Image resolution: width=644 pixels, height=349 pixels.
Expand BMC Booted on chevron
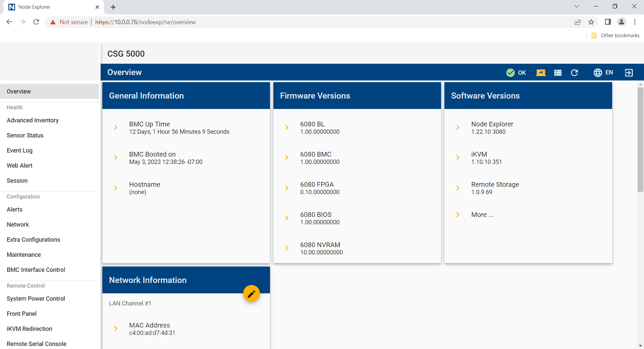click(x=116, y=158)
